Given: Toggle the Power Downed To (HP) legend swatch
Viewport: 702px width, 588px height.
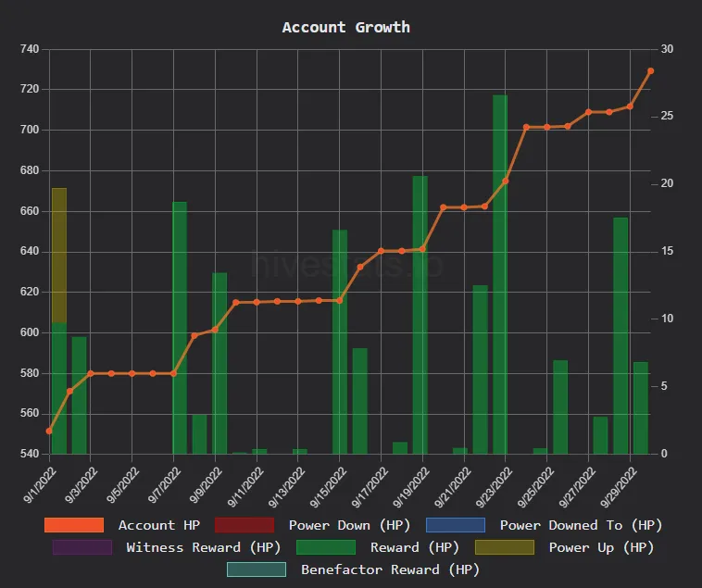Looking at the screenshot, I should [x=456, y=525].
